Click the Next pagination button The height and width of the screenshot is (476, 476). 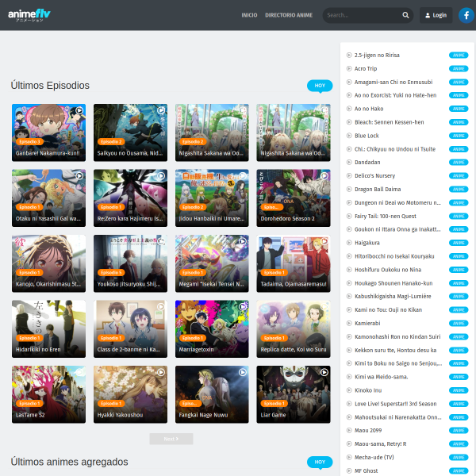pos(171,439)
